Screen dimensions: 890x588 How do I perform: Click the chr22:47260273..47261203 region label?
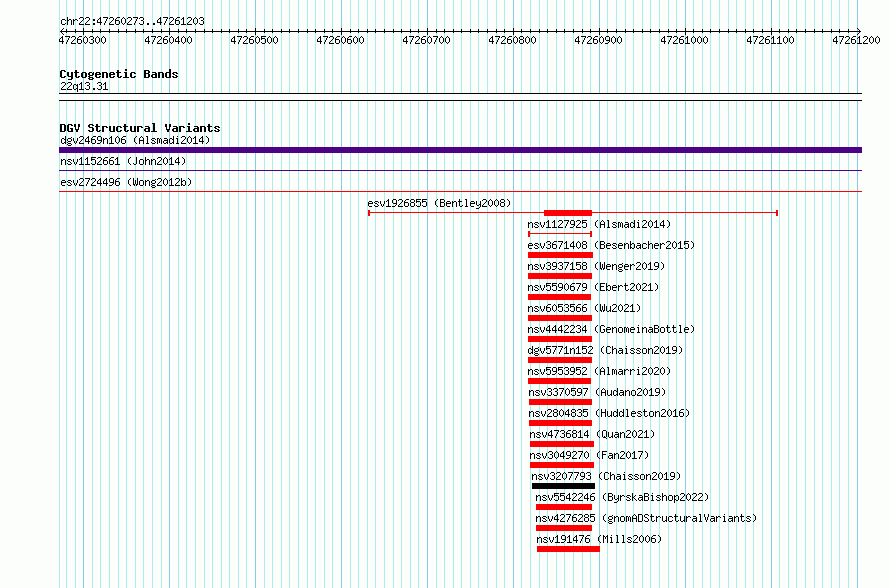tap(132, 22)
